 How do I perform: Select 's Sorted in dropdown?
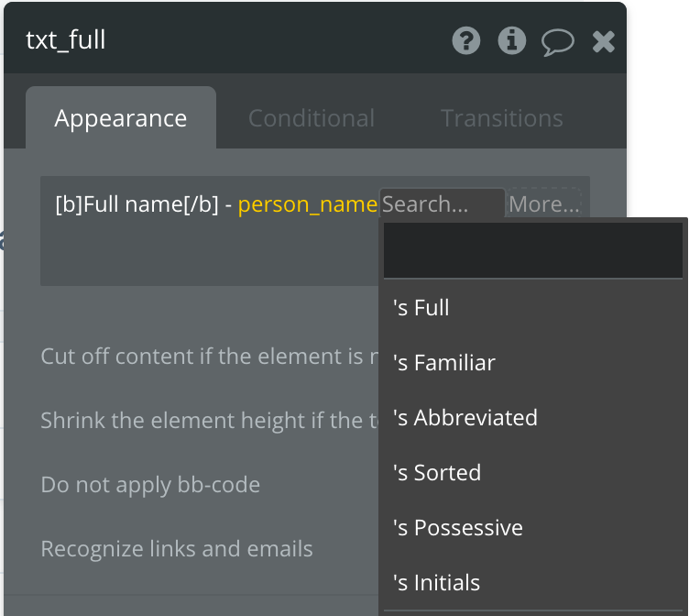click(x=437, y=473)
